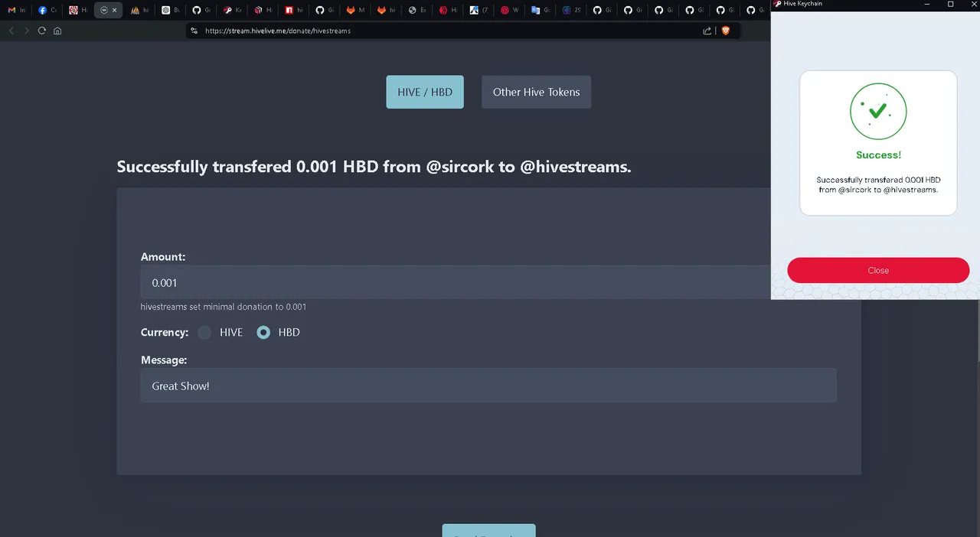This screenshot has height=537, width=980.
Task: Click the 'Success!' text in Keychain popup
Action: 878,155
